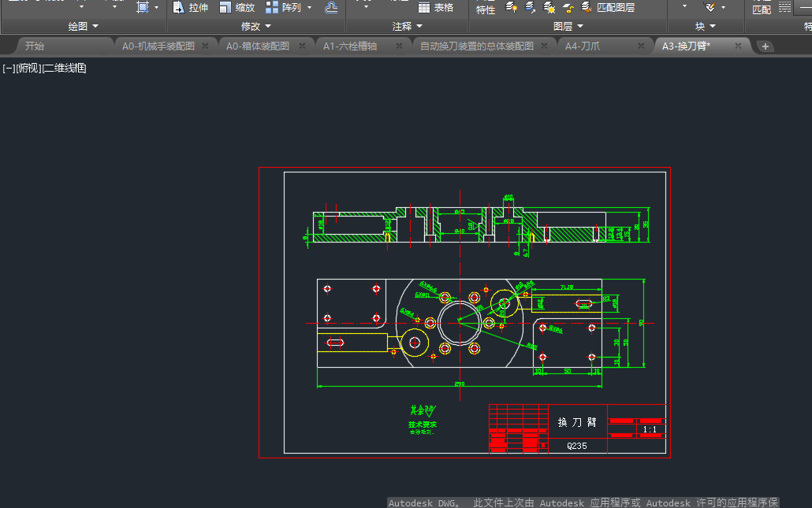Screen dimensions: 812x508
Task: Select the 拉伸 (Stretch) tool
Action: pyautogui.click(x=189, y=8)
